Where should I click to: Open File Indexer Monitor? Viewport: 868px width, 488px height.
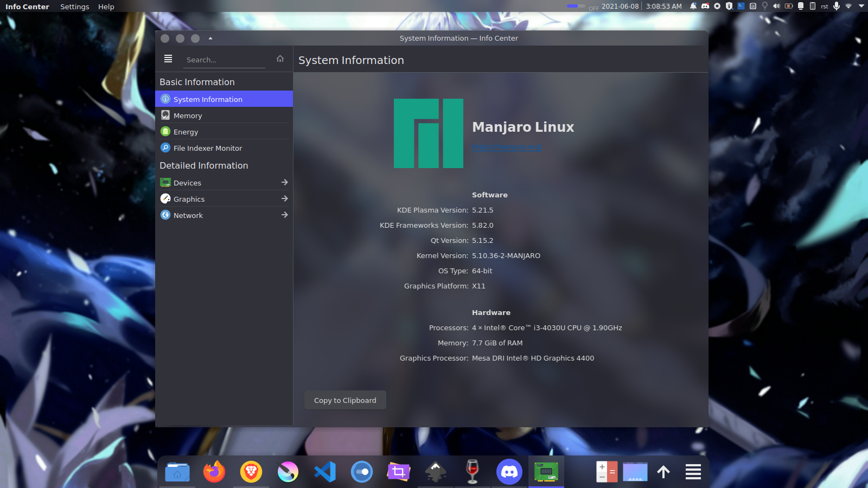tap(224, 147)
